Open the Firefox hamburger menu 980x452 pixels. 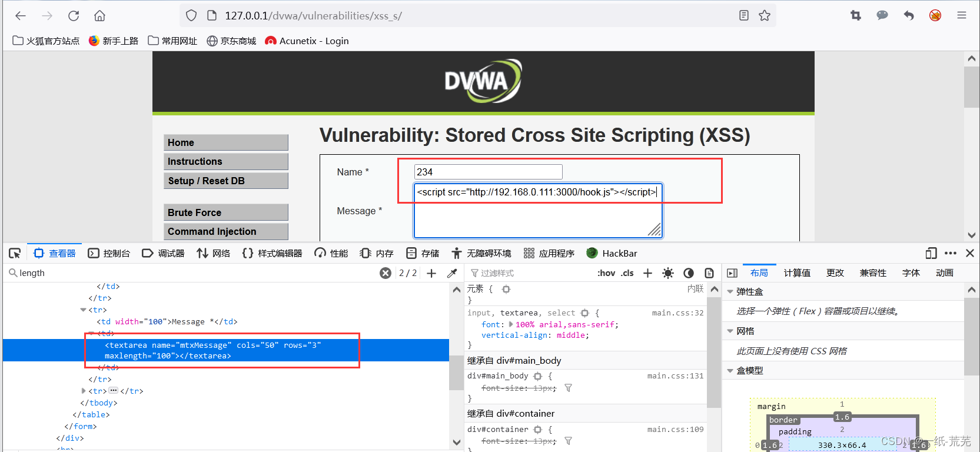tap(962, 16)
